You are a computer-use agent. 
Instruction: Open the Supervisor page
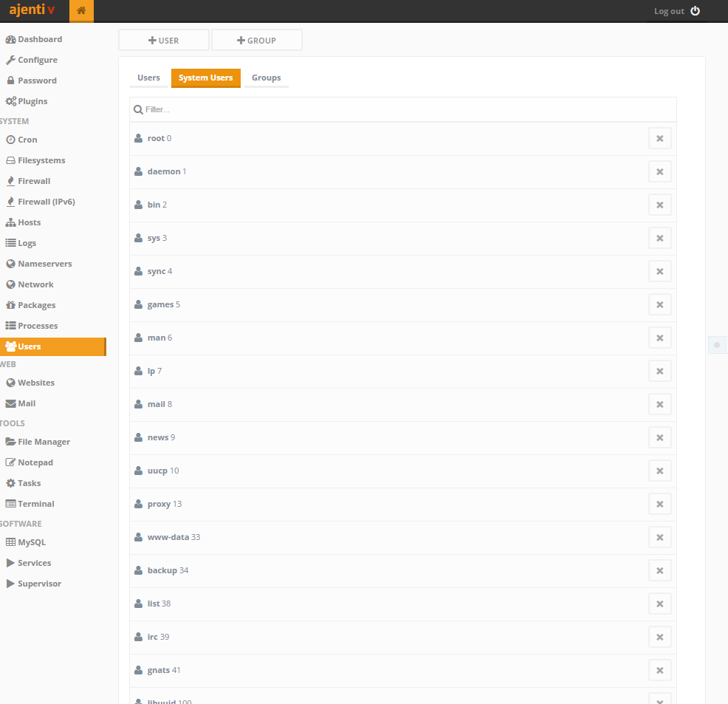(39, 584)
